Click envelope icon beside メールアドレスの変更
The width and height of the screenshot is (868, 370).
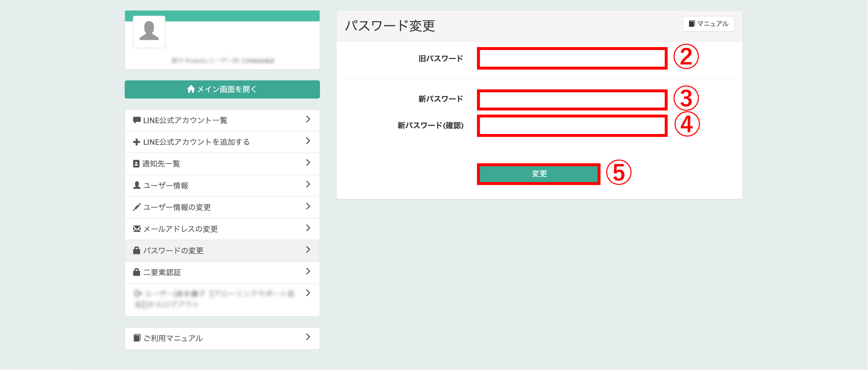click(137, 229)
